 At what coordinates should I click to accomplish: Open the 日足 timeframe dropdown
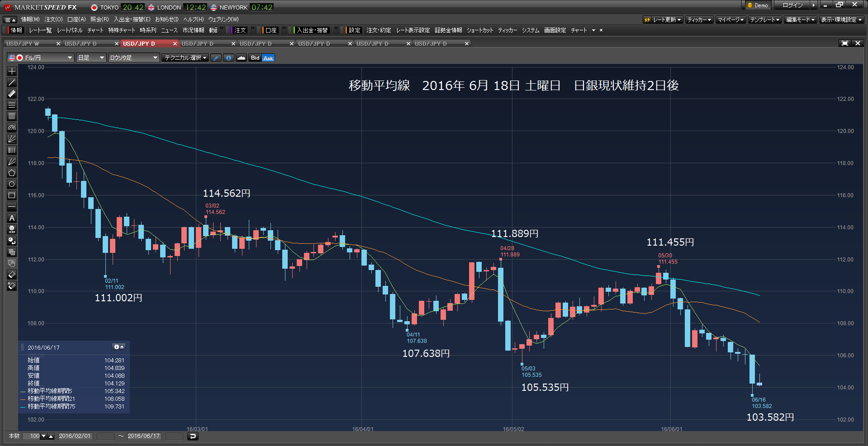coord(91,58)
